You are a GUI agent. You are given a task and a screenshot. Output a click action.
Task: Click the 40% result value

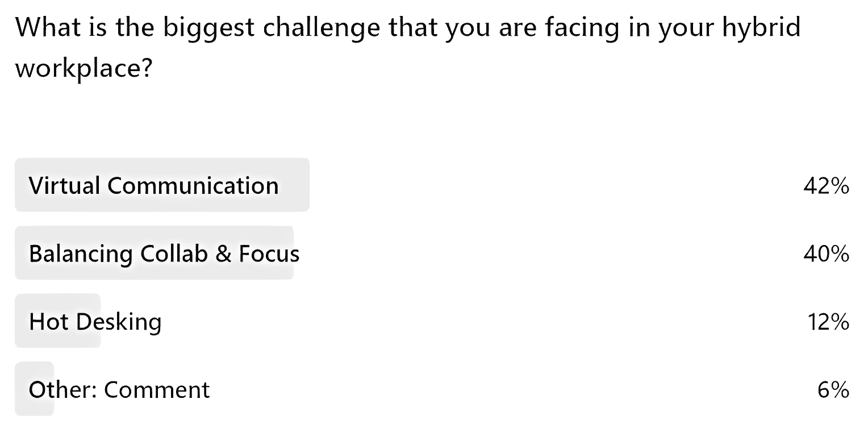[x=827, y=254]
